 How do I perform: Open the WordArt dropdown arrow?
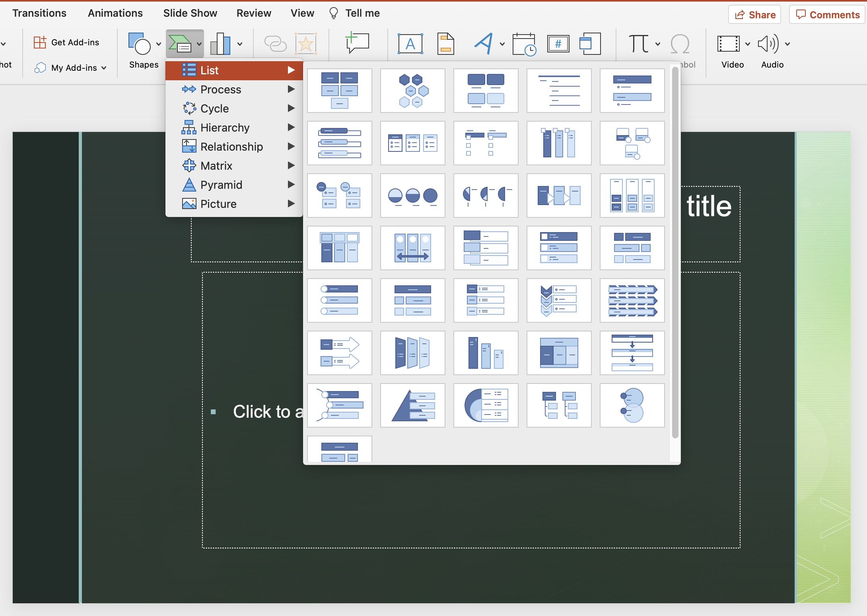click(x=502, y=44)
